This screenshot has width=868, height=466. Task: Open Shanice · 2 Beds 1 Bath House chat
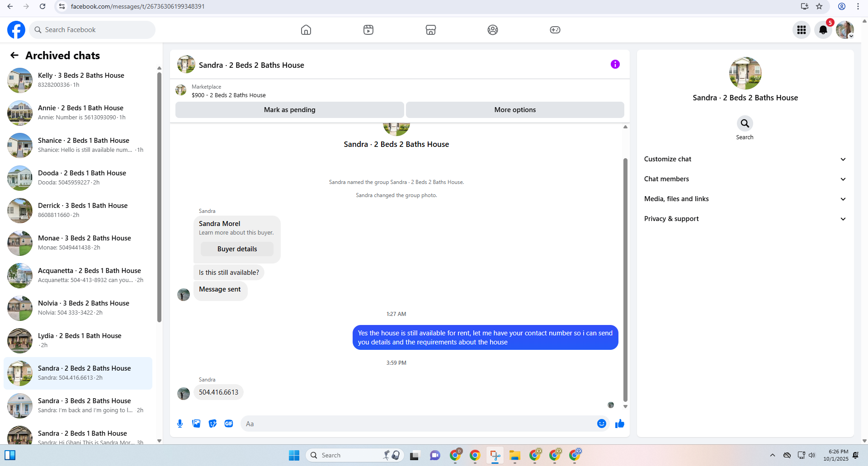(78, 146)
